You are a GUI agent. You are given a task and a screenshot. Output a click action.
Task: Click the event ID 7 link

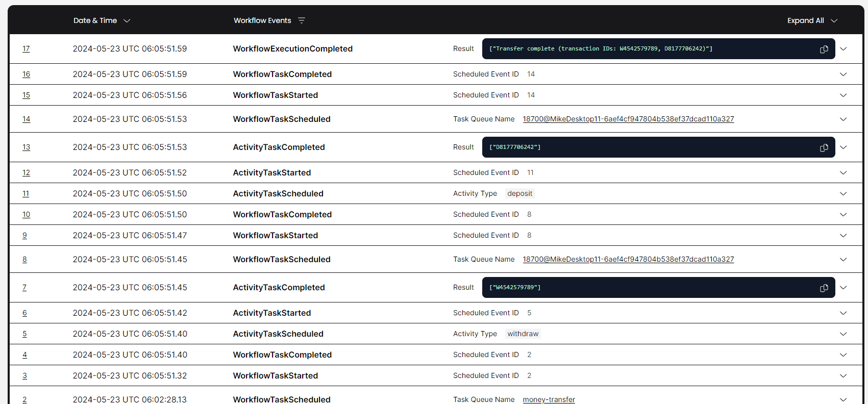pos(24,288)
